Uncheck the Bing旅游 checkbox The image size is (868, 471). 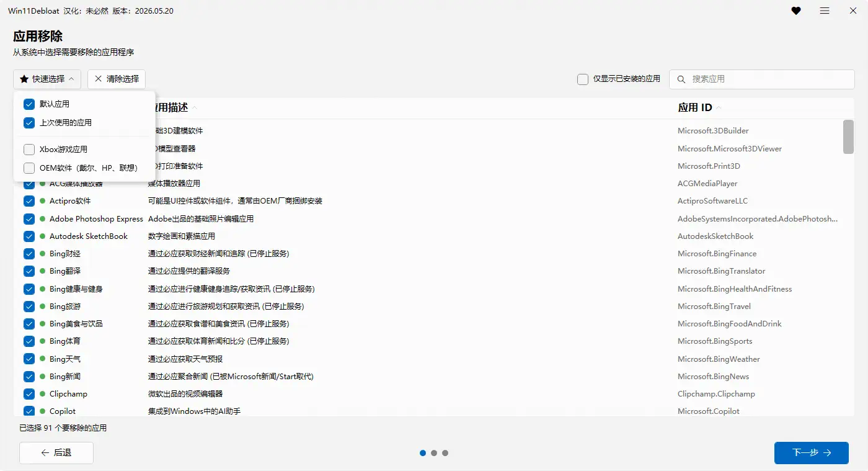[x=29, y=307]
